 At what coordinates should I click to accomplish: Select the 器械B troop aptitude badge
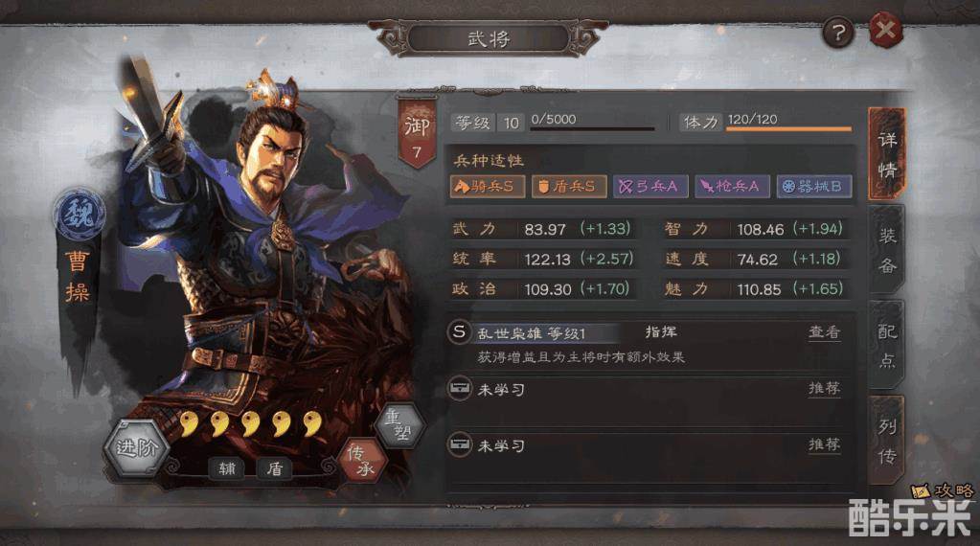(x=814, y=186)
